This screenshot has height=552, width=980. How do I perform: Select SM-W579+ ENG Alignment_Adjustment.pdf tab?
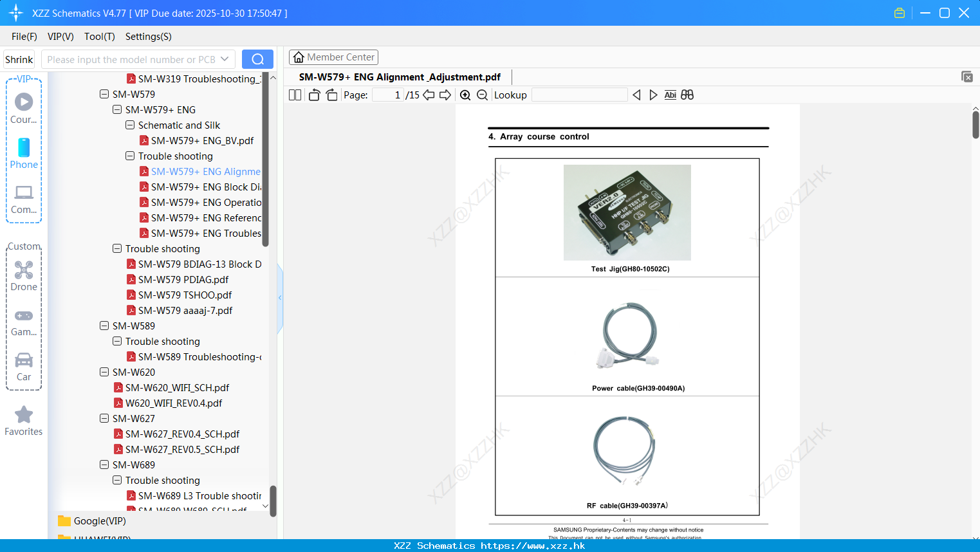(x=400, y=77)
